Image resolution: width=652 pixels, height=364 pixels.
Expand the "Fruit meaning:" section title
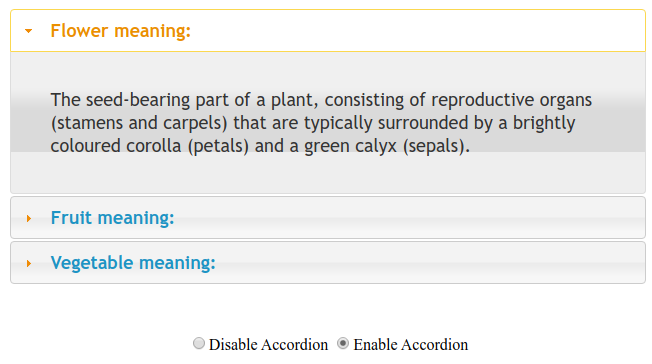112,218
